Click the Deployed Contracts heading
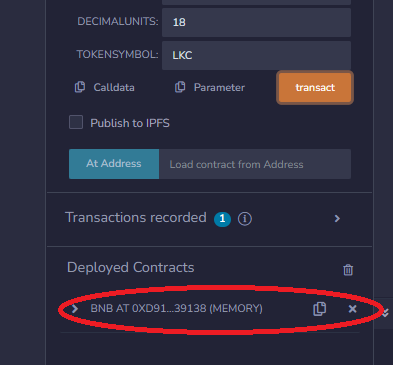 (131, 267)
